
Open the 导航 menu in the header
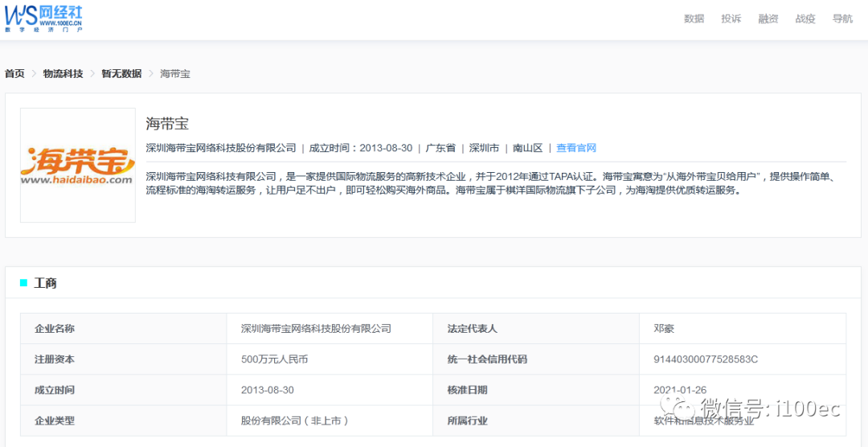tap(842, 19)
